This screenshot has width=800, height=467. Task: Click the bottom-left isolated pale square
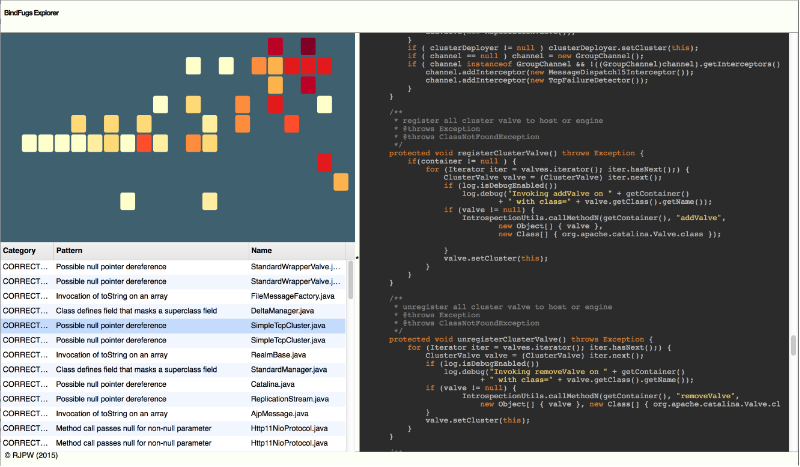point(128,202)
